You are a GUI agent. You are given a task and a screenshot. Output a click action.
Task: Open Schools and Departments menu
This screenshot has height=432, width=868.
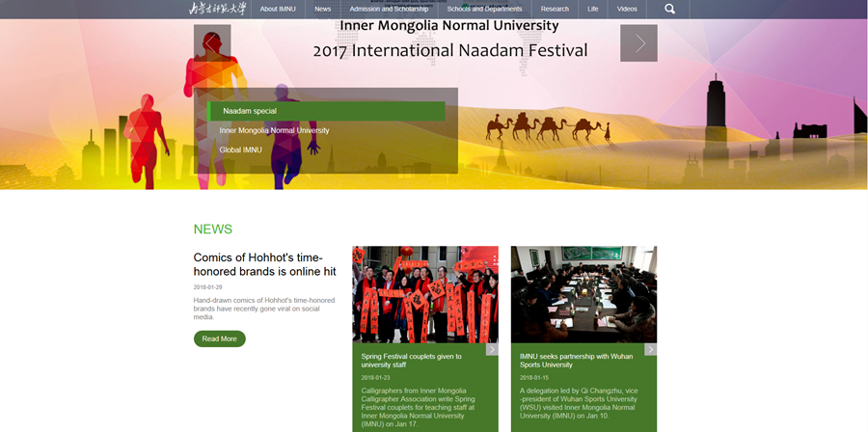(484, 9)
